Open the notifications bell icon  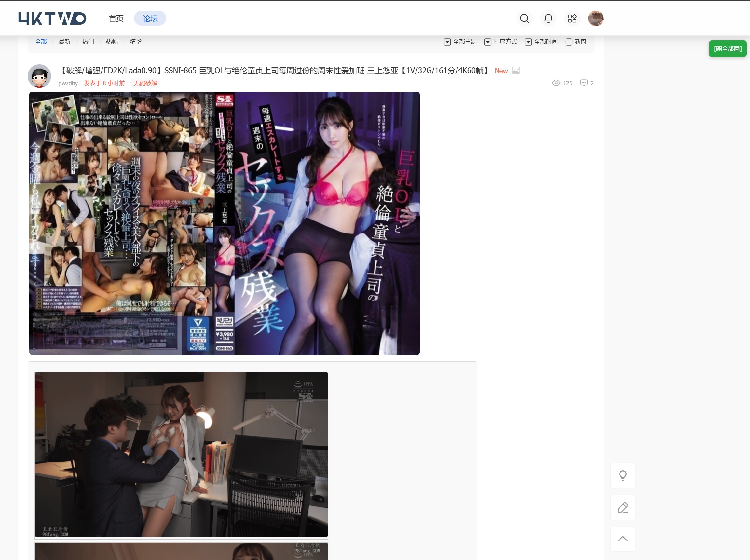click(548, 19)
